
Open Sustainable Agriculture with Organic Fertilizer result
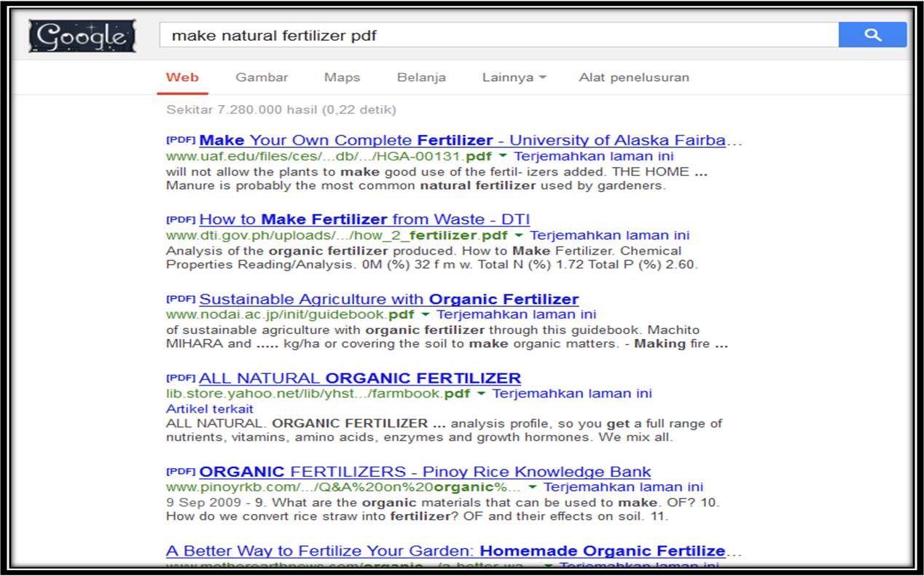coord(389,299)
